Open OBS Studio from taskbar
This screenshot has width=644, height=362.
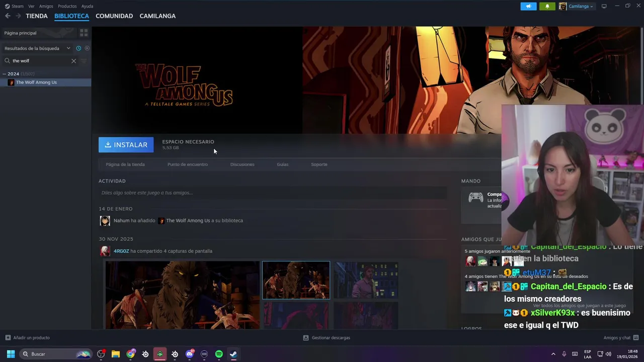(x=101, y=354)
